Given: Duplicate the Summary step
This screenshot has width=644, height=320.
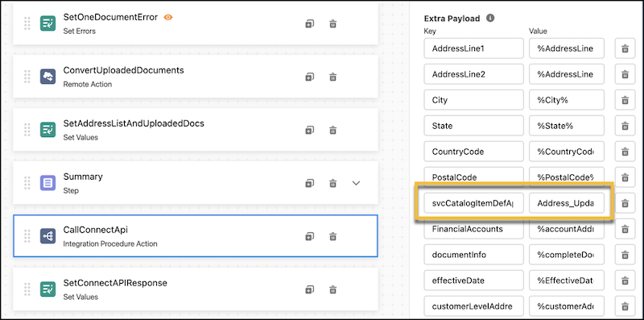Looking at the screenshot, I should pyautogui.click(x=310, y=183).
